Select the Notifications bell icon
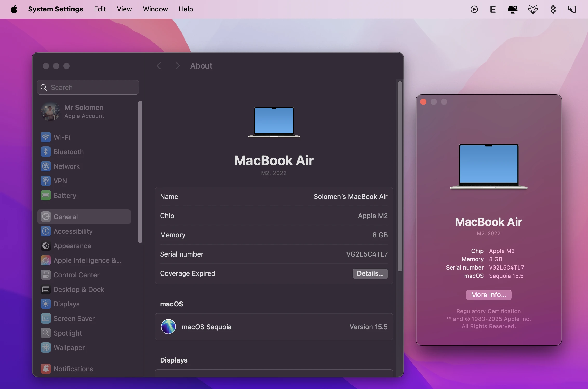This screenshot has width=588, height=389. click(x=46, y=369)
